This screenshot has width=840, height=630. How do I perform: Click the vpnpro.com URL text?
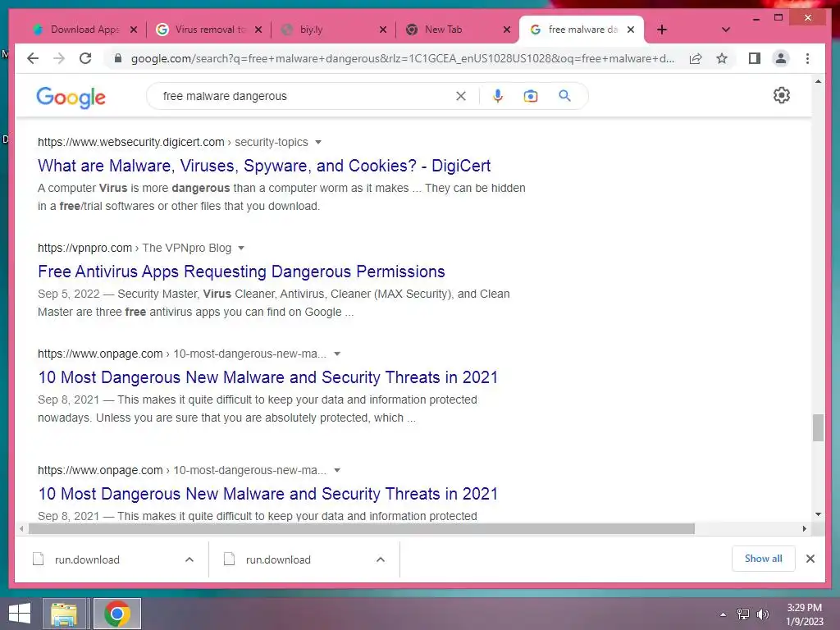pyautogui.click(x=84, y=248)
